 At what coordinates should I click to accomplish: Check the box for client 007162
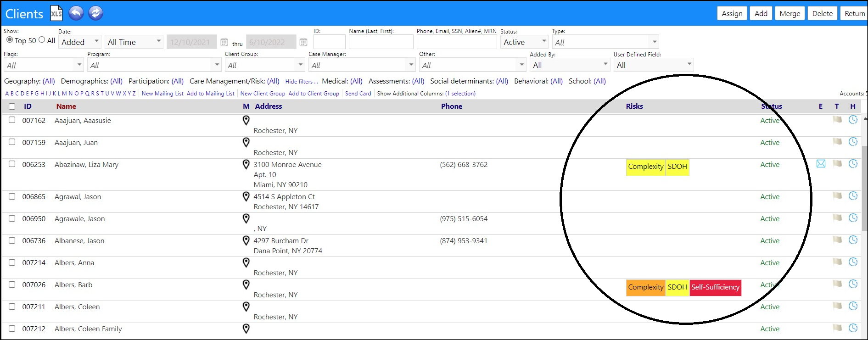pyautogui.click(x=12, y=120)
